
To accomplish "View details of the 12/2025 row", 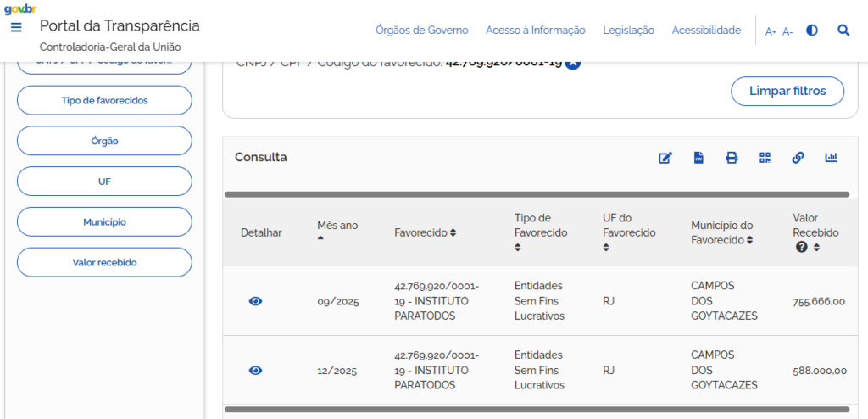I will [256, 370].
